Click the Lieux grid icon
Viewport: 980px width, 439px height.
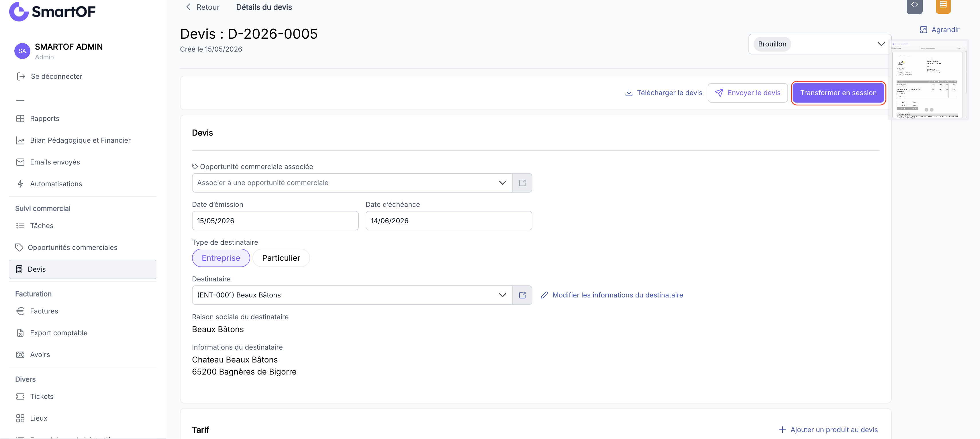pyautogui.click(x=20, y=418)
